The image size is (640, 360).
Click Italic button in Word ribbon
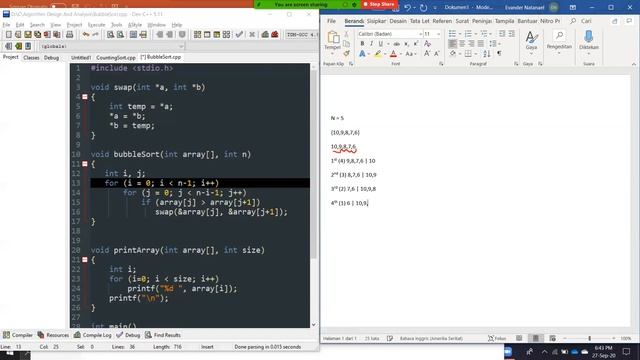(x=371, y=44)
